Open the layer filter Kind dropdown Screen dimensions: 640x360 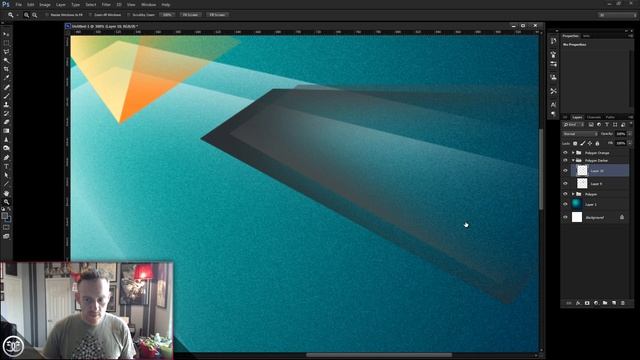coord(573,124)
